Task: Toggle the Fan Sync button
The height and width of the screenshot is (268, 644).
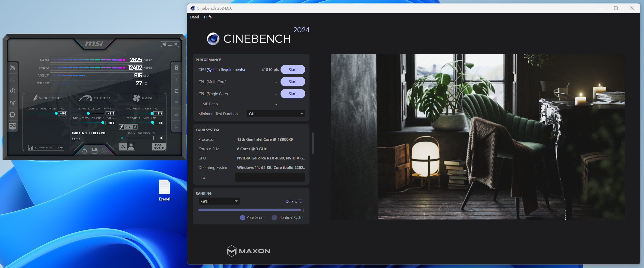Action: coord(159,147)
